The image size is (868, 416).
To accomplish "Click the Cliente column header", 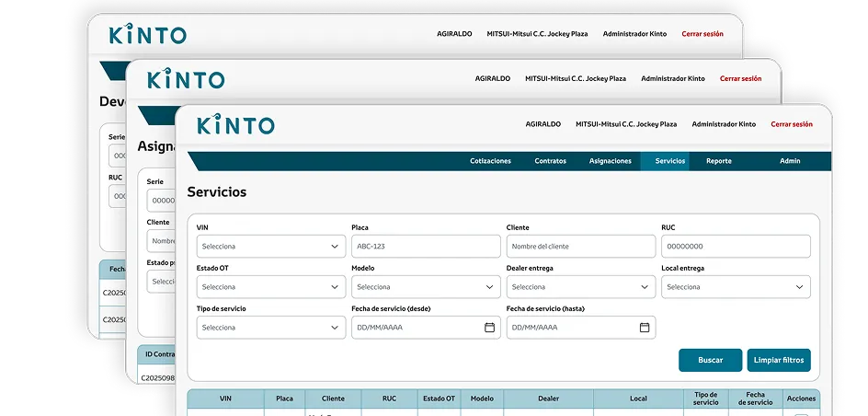I will 333,399.
